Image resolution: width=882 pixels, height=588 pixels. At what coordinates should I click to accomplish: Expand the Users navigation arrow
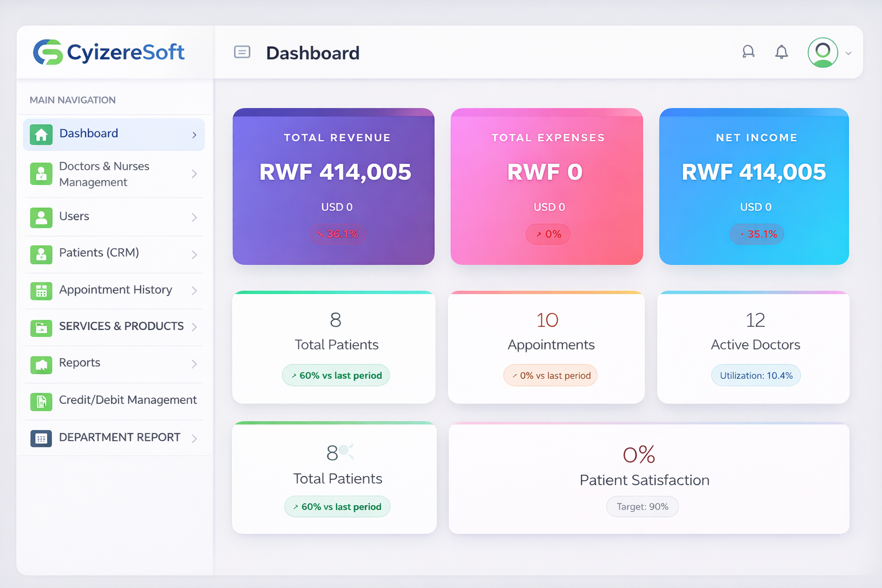[195, 218]
